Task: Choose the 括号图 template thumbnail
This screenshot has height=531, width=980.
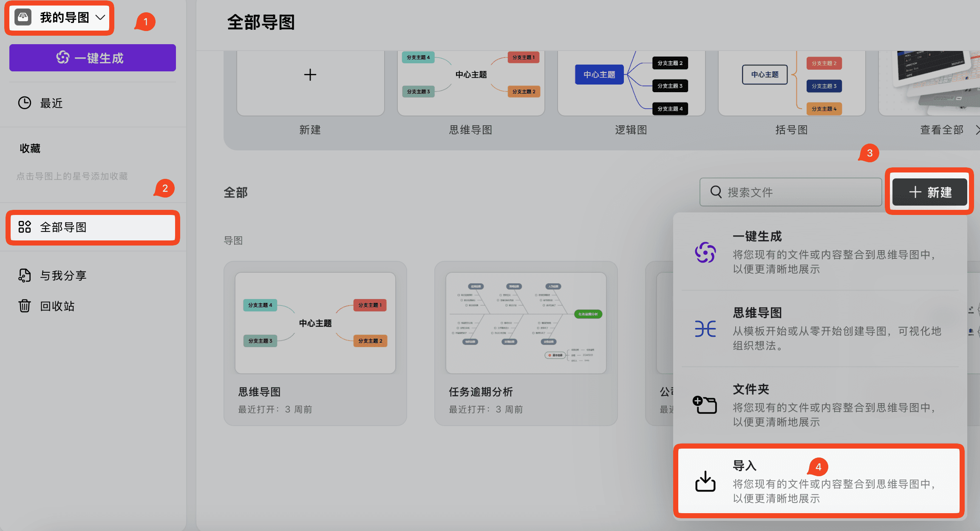Action: tap(791, 82)
